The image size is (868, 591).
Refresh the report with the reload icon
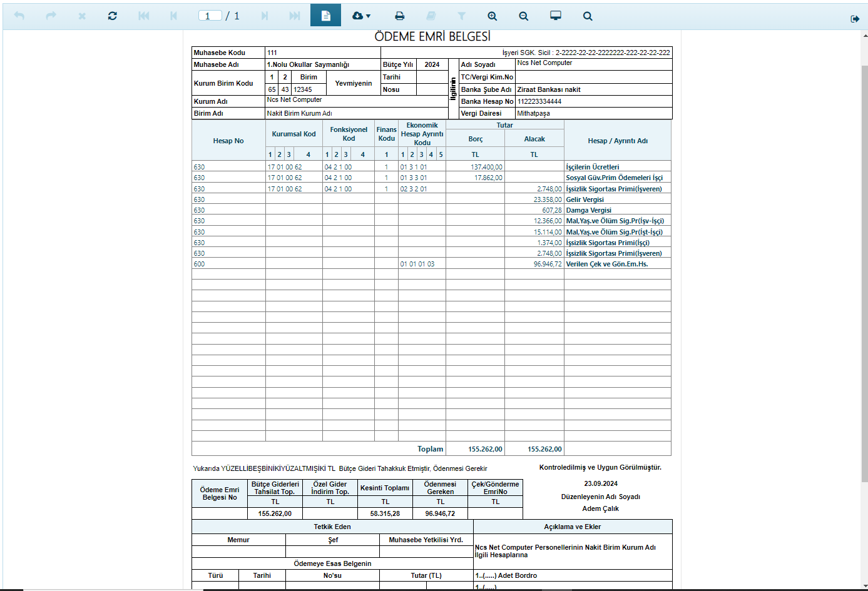[x=113, y=16]
